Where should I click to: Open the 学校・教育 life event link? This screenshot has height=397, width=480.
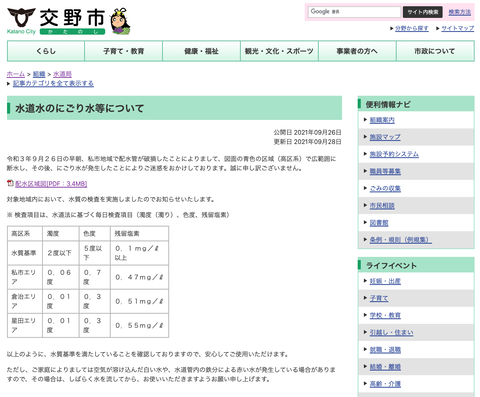[x=385, y=315]
